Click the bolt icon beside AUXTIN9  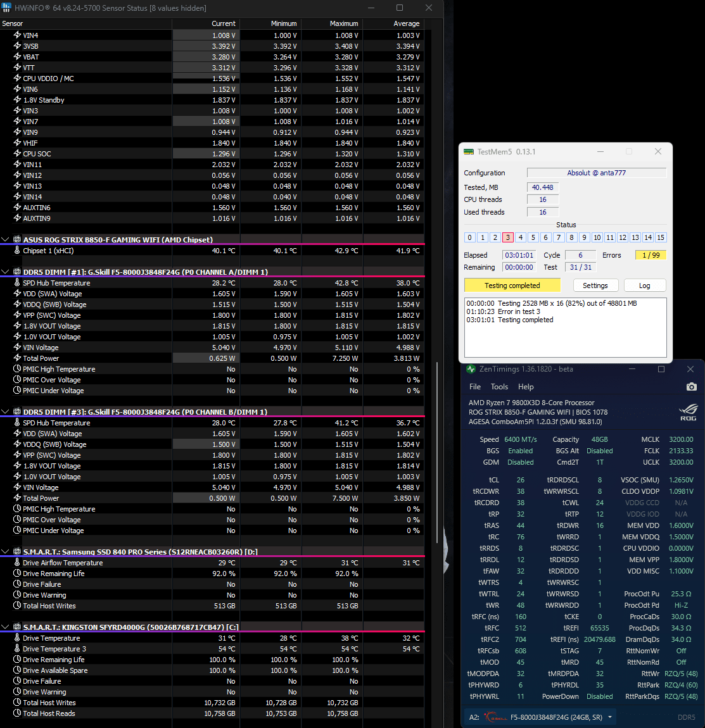[17, 218]
